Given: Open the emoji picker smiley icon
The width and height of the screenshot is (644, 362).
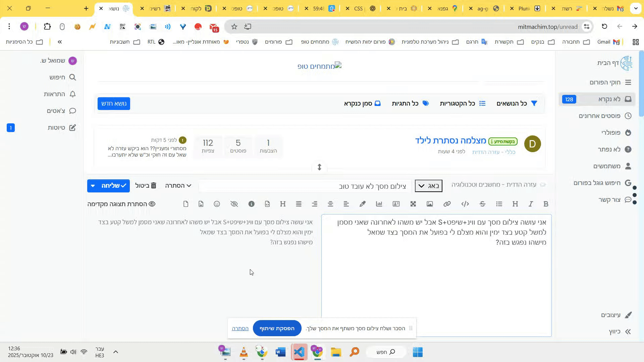Looking at the screenshot, I should pyautogui.click(x=217, y=204).
